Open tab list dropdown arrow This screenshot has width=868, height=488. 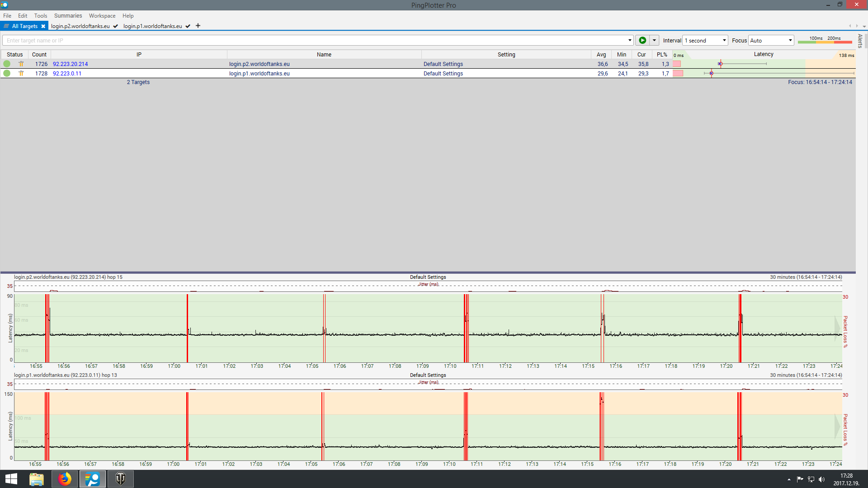(x=864, y=26)
